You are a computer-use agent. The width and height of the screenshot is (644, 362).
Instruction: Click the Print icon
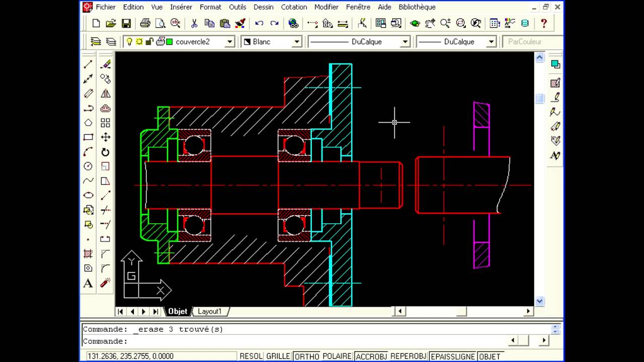point(145,23)
